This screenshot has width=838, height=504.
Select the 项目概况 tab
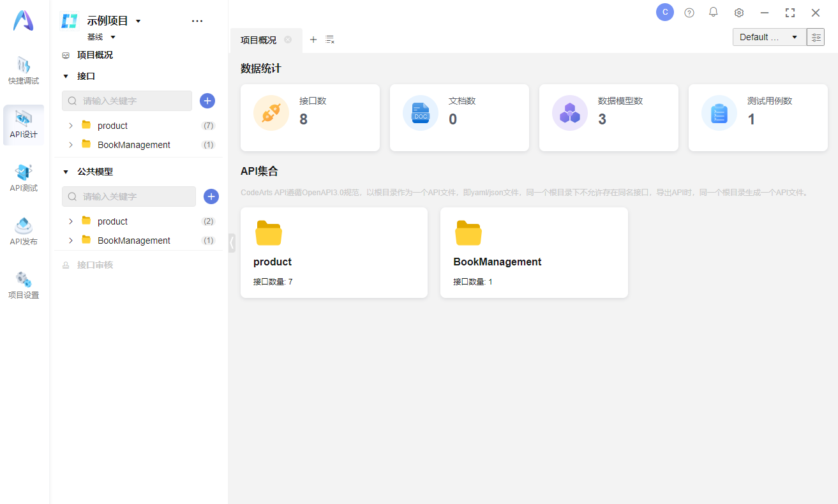click(258, 40)
